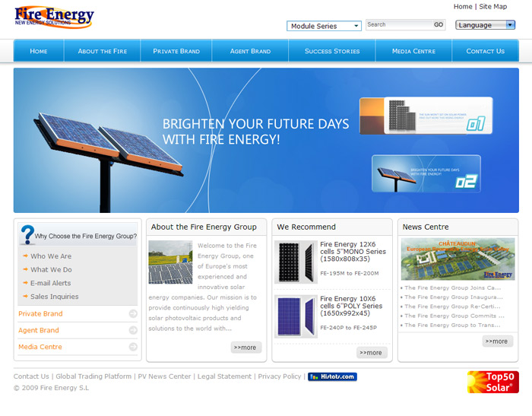Click 'FE-195M to FE-200M' model text
532x416 pixels.
350,273
